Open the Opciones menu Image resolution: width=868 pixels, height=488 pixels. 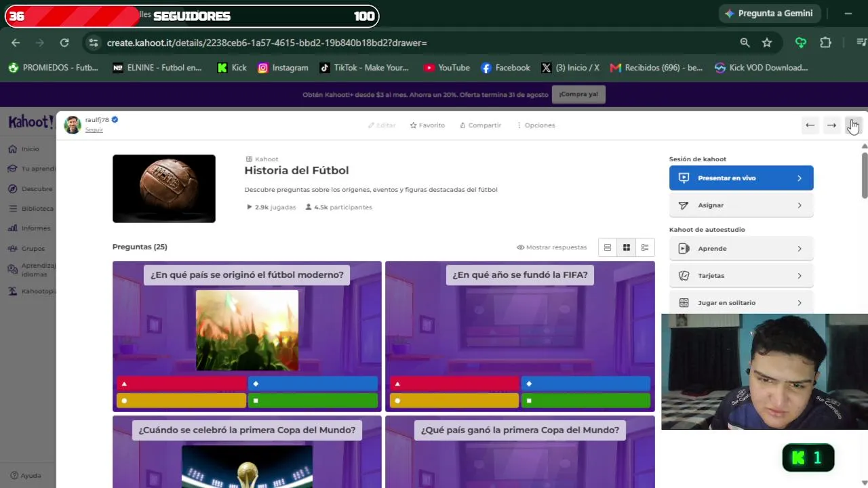coord(536,125)
